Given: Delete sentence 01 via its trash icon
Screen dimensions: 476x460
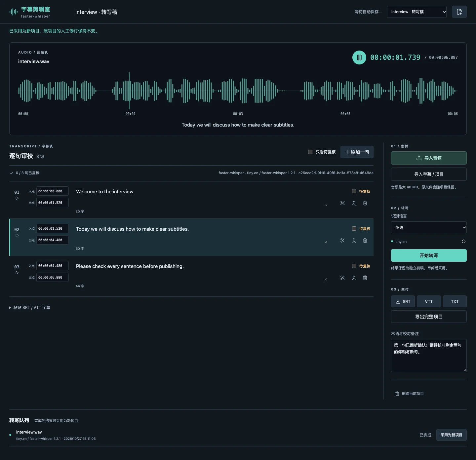Looking at the screenshot, I should tap(365, 203).
